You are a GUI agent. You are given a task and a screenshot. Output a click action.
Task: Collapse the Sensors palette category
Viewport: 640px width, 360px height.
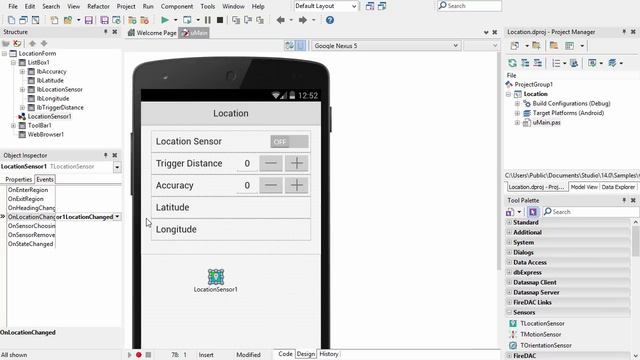[509, 312]
